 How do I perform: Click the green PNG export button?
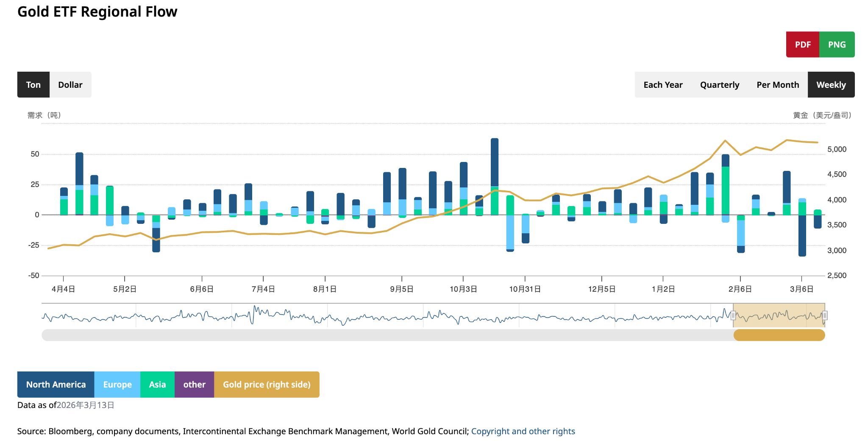[836, 45]
